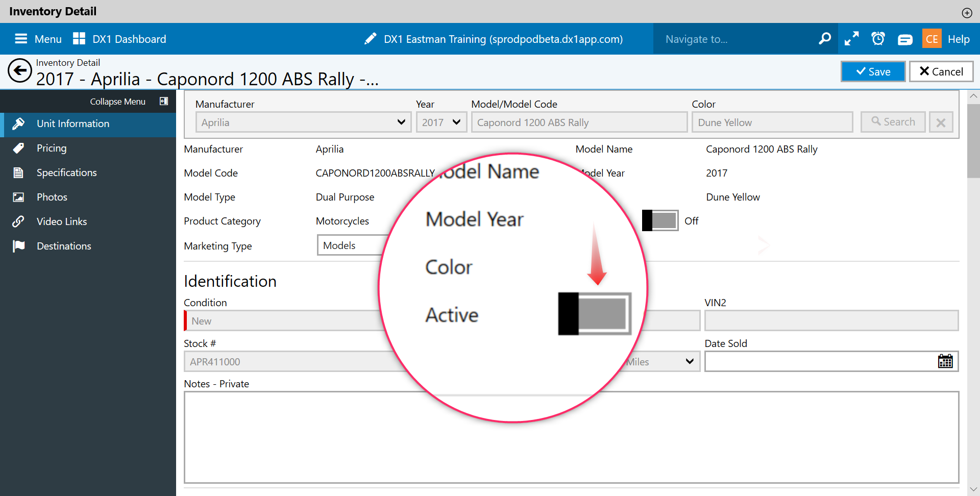Click the Specifications document icon
This screenshot has width=980, height=496.
tap(18, 172)
